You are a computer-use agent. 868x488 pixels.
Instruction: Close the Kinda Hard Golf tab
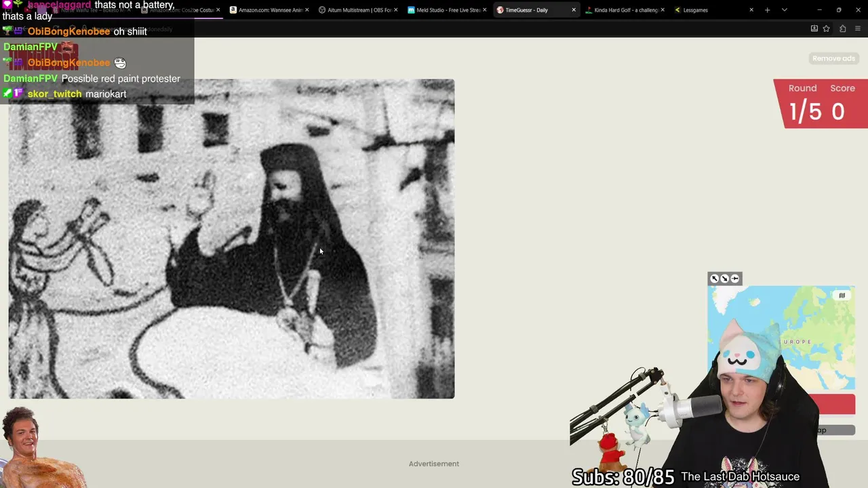(x=663, y=10)
